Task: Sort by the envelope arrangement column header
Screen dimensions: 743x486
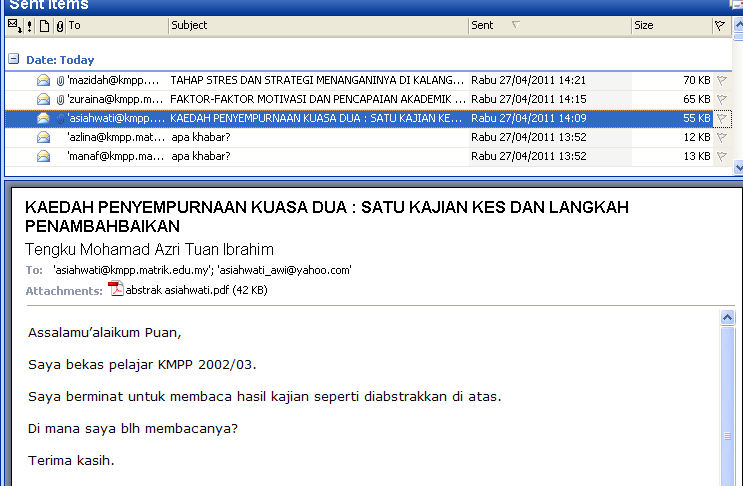Action: tap(14, 26)
